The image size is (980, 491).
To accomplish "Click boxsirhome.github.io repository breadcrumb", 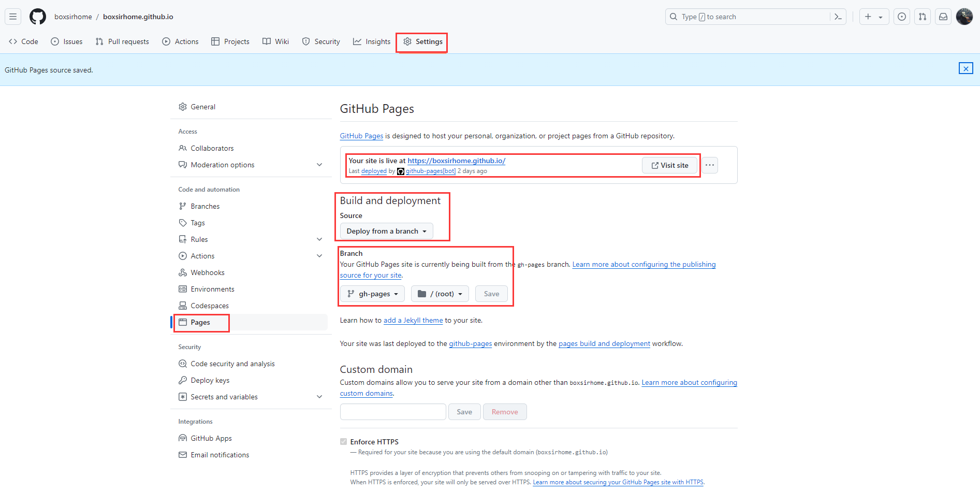I will [138, 17].
